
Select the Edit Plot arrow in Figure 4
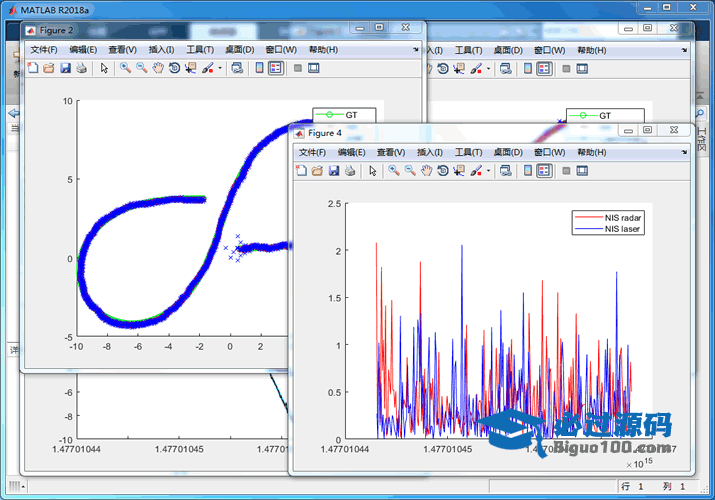point(373,171)
